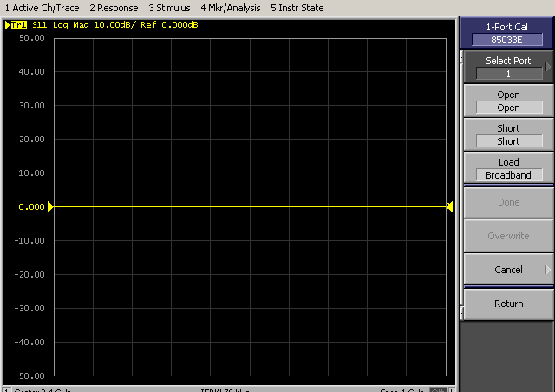This screenshot has width=555, height=392.
Task: Click the yellow reference position marker left of the graph
Action: 50,206
